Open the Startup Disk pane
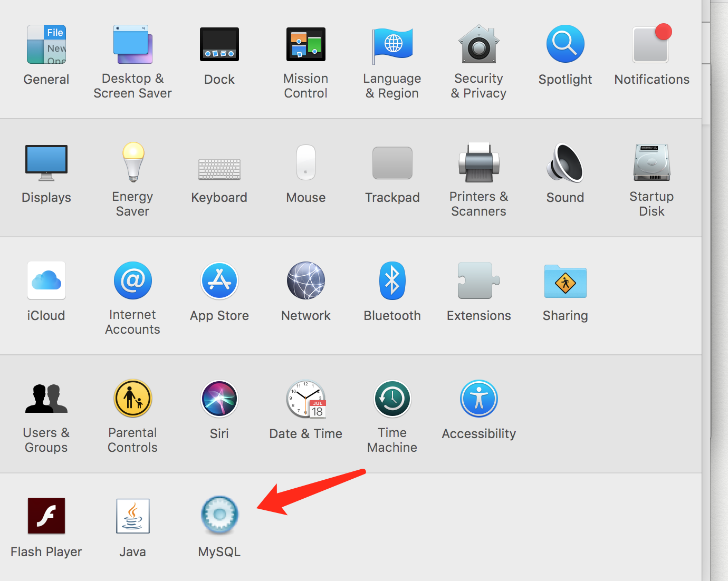The width and height of the screenshot is (728, 581). tap(651, 162)
